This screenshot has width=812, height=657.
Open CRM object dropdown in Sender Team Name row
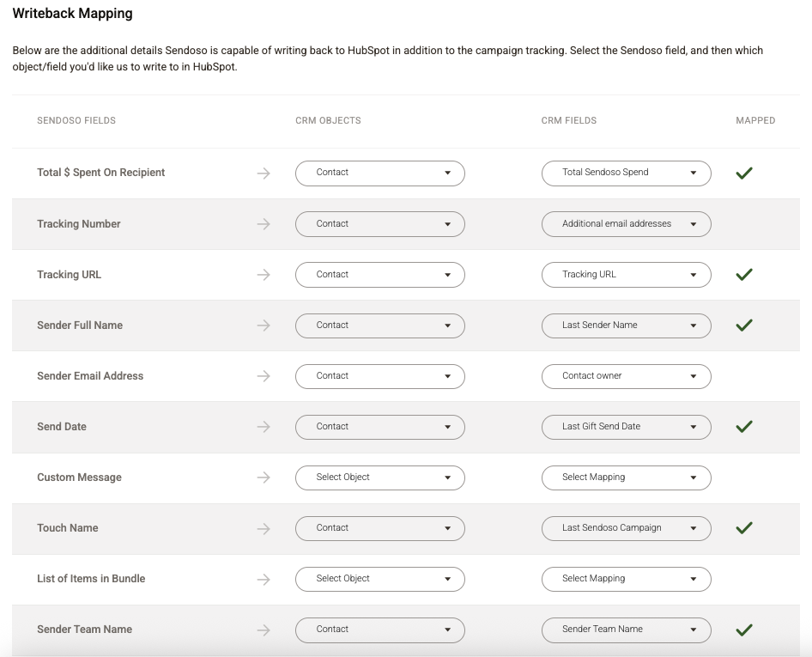click(x=380, y=630)
